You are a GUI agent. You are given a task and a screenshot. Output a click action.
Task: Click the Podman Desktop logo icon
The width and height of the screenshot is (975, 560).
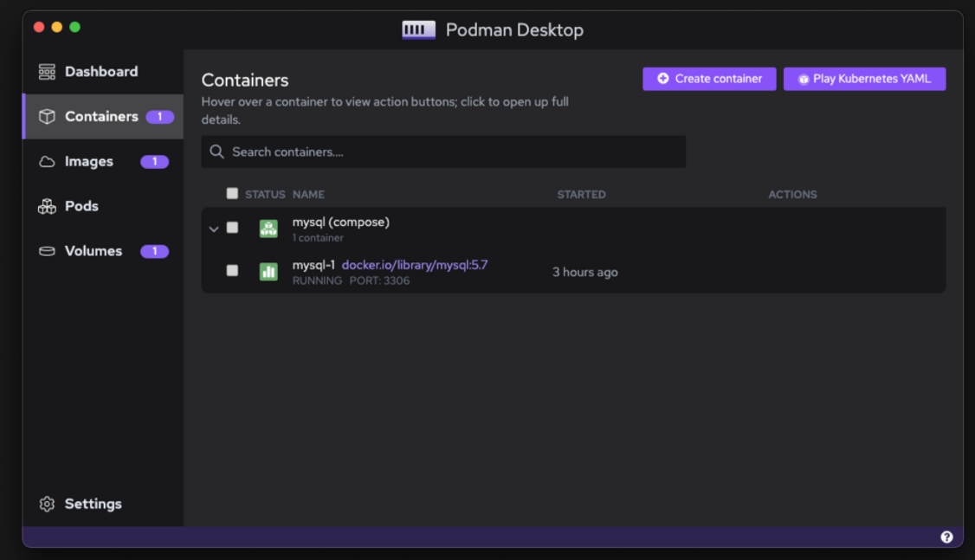click(418, 29)
